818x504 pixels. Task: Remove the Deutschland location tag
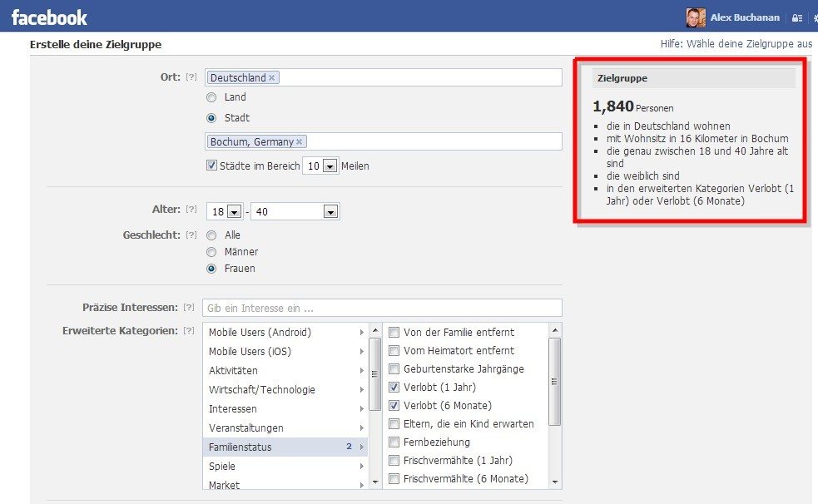point(272,77)
